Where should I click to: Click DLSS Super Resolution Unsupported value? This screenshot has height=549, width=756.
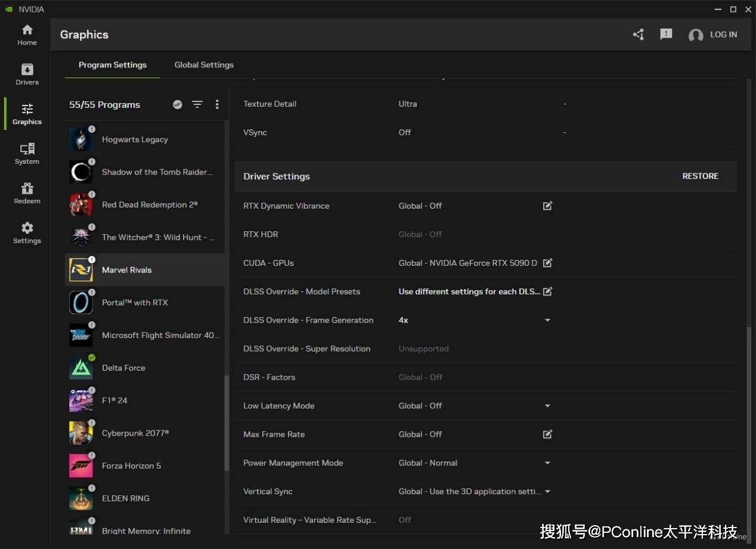423,349
